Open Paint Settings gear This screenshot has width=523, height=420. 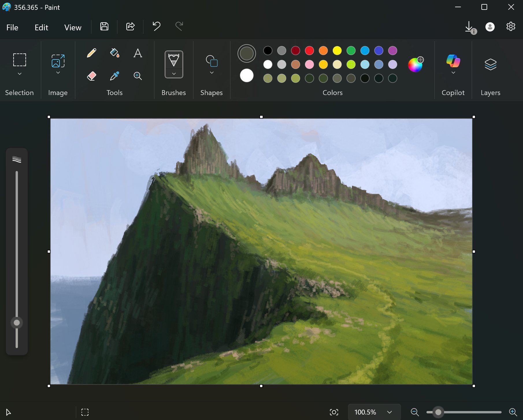pyautogui.click(x=511, y=27)
